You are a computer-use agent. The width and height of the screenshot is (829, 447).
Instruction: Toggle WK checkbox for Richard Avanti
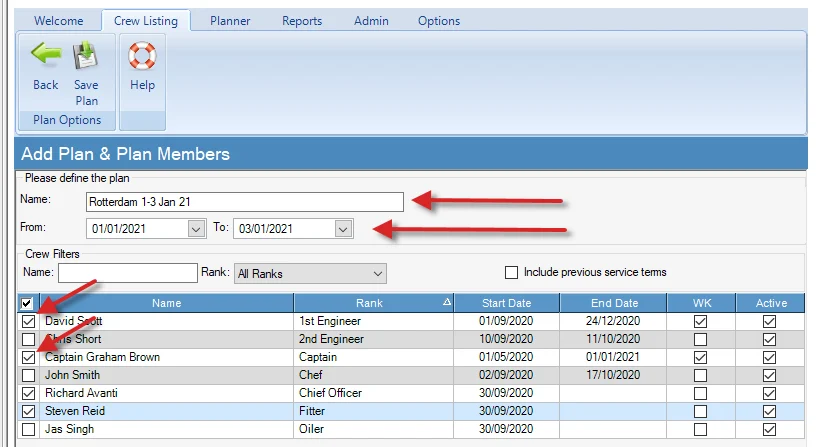[x=700, y=393]
